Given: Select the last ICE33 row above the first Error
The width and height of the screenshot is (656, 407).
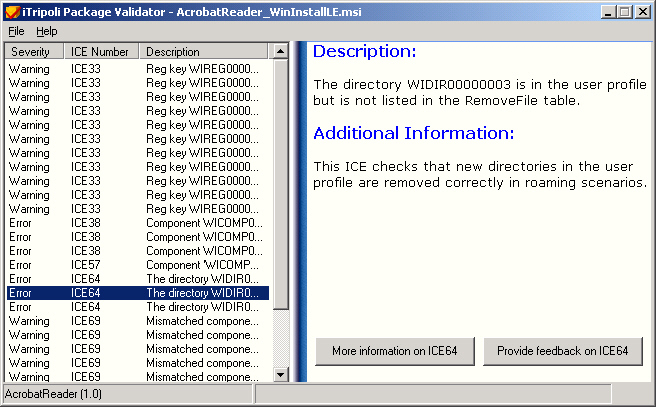Looking at the screenshot, I should [137, 209].
